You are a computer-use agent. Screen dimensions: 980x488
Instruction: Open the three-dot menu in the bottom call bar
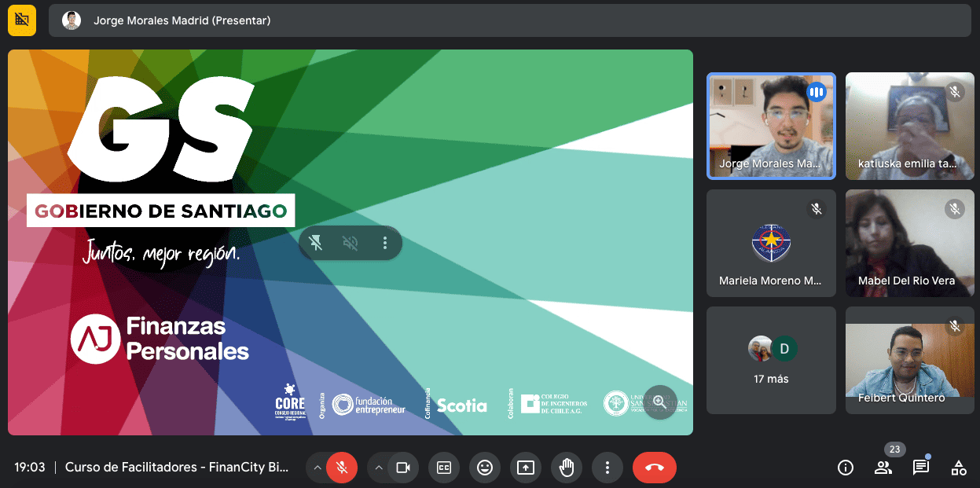tap(607, 468)
